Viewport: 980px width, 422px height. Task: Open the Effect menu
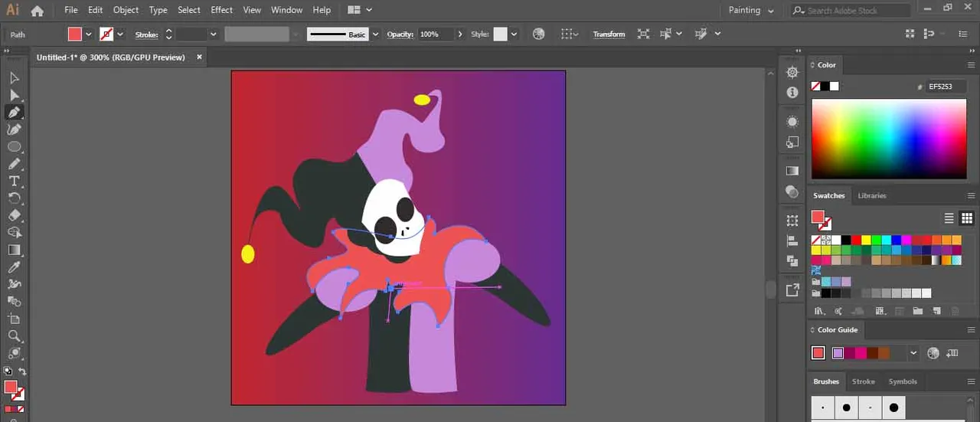(x=221, y=10)
